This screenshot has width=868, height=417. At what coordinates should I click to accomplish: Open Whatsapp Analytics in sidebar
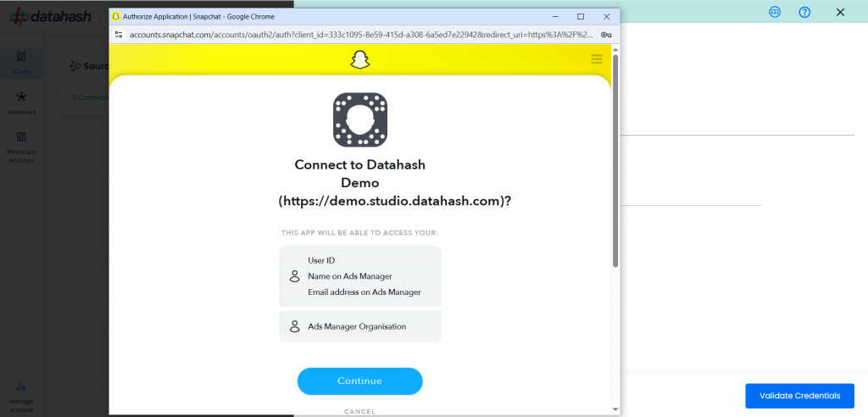point(21,147)
